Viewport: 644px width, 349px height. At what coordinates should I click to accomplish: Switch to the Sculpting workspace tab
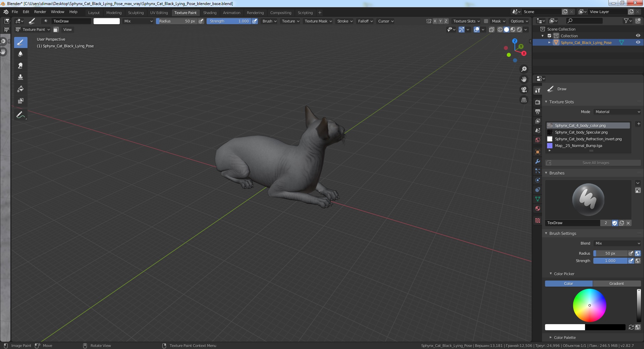[x=136, y=13]
